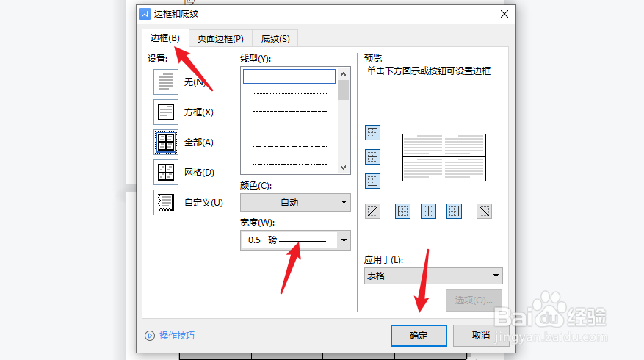Toggle inner horizontal border in preview

[372, 157]
